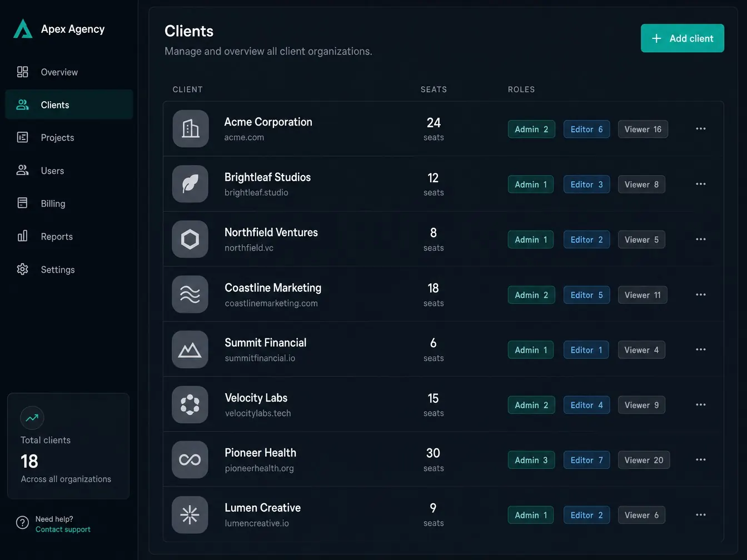Click the brightleaf.studio domain text
This screenshot has height=560, width=747.
point(256,192)
